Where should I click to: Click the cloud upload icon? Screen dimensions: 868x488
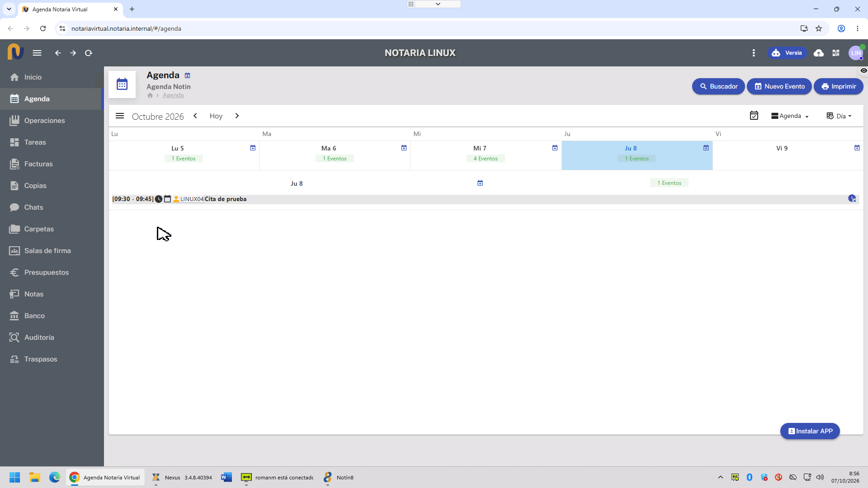[x=818, y=53]
